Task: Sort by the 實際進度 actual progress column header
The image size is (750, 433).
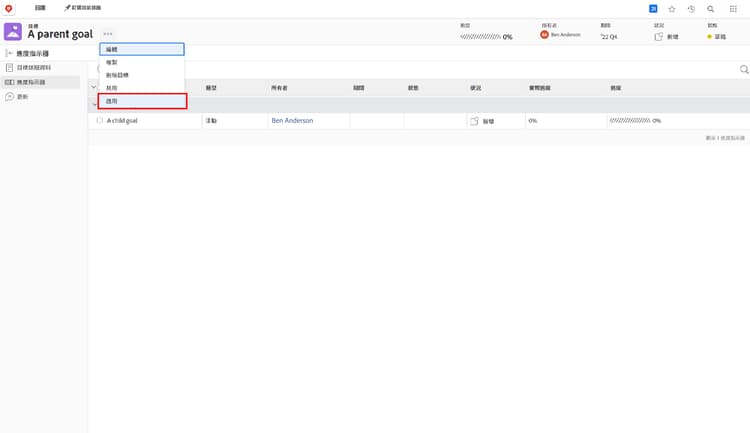Action: (x=540, y=88)
